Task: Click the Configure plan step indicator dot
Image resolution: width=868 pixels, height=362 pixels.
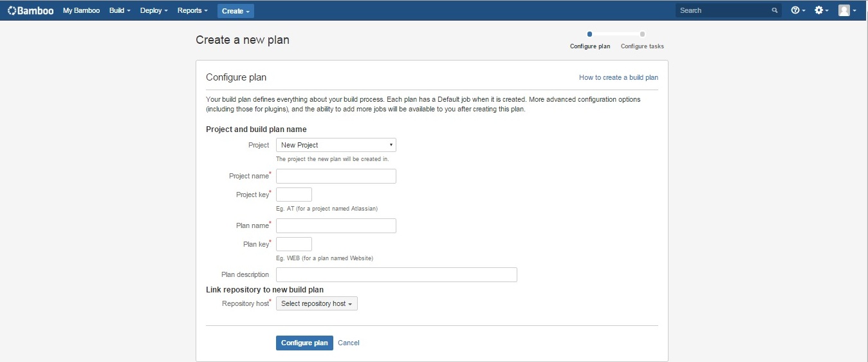Action: tap(589, 34)
